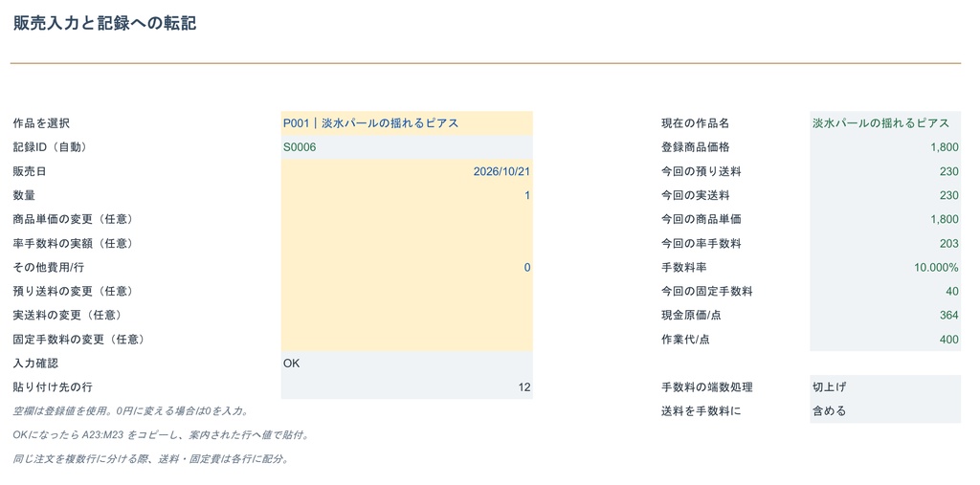Image resolution: width=980 pixels, height=485 pixels.
Task: Click the 現金原価/点 value 364
Action: tap(885, 315)
